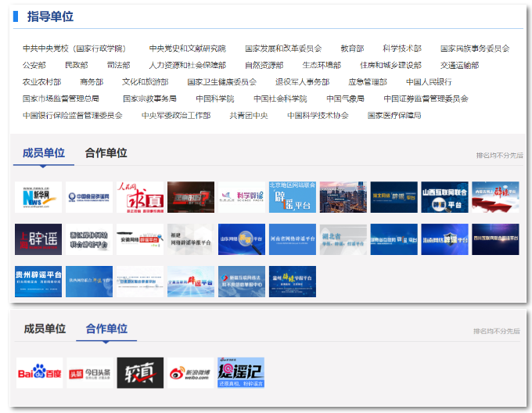Select 成员单位 tab in lower panel

point(45,329)
